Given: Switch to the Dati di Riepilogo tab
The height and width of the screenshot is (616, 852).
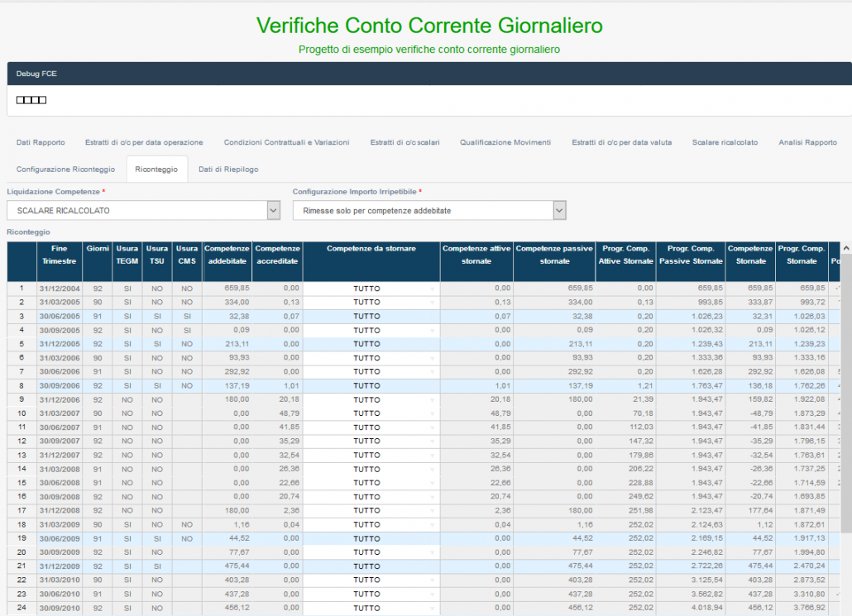Looking at the screenshot, I should tap(228, 169).
